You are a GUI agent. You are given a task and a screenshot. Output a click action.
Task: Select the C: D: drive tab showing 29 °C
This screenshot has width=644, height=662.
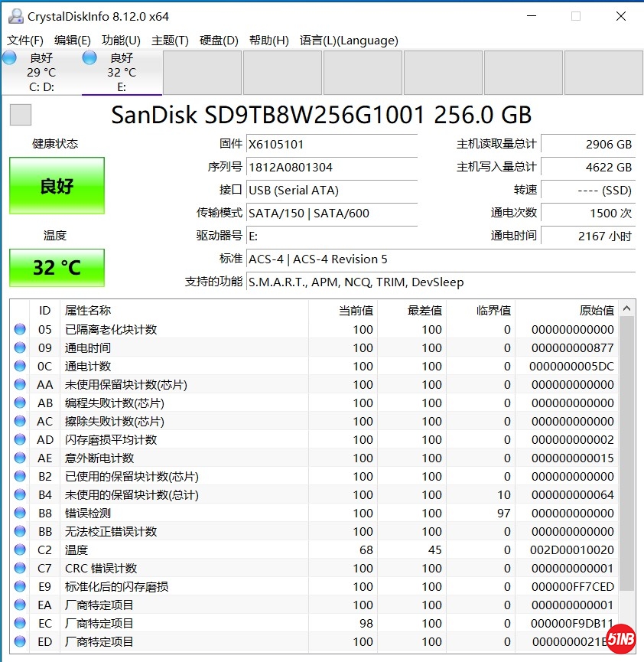[x=42, y=73]
